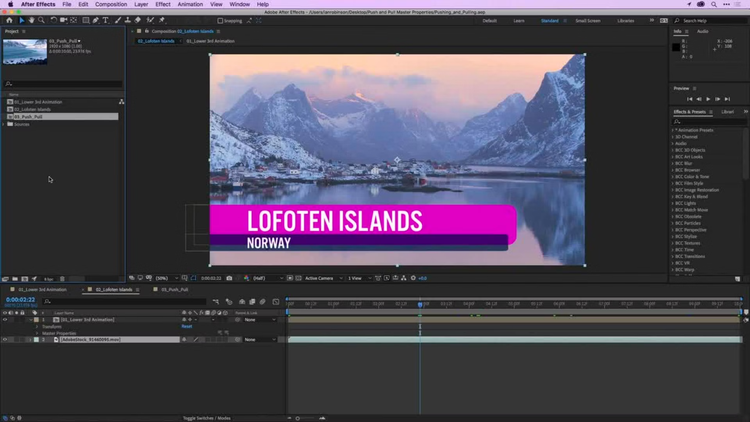Open the viewer resolution (Half) dropdown
750x422 pixels.
coord(263,278)
